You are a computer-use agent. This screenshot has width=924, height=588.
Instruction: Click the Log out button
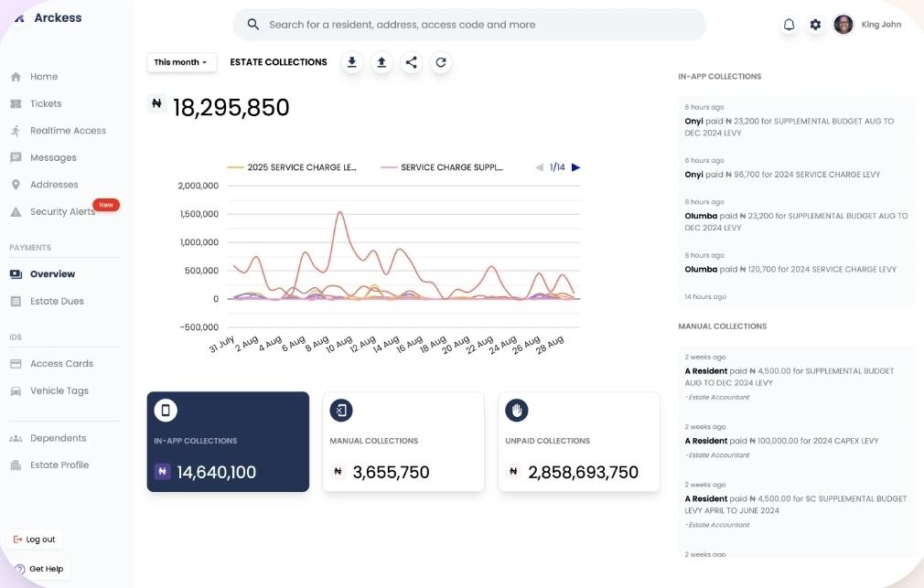[35, 540]
